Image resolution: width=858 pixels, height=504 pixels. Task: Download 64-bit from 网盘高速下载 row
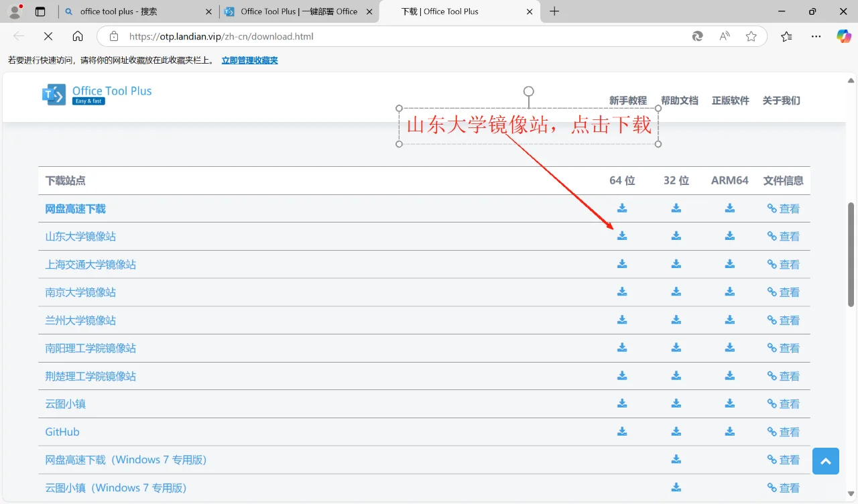click(622, 208)
